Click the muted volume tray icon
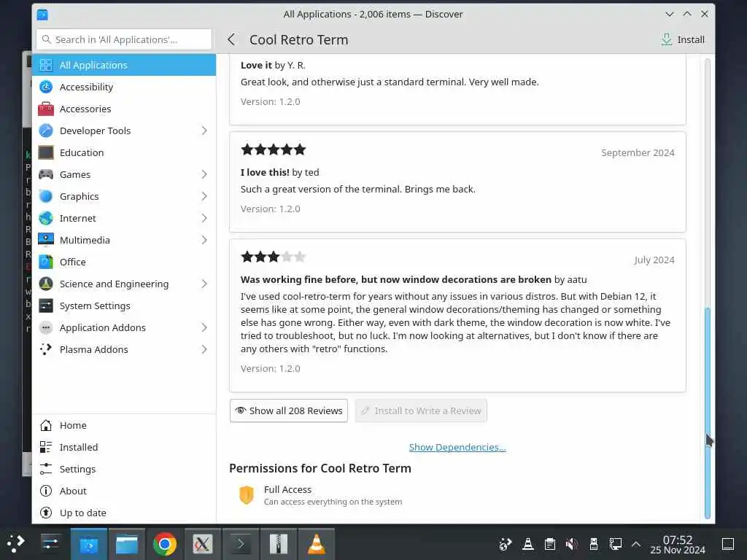The image size is (747, 560). 571,544
